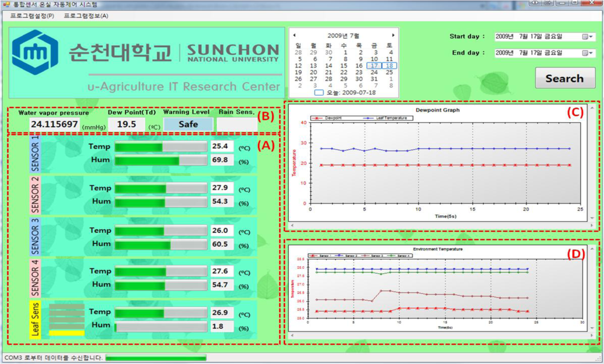Click Environment Temperature scrollbar left arrow
The height and width of the screenshot is (364, 604).
[x=292, y=336]
